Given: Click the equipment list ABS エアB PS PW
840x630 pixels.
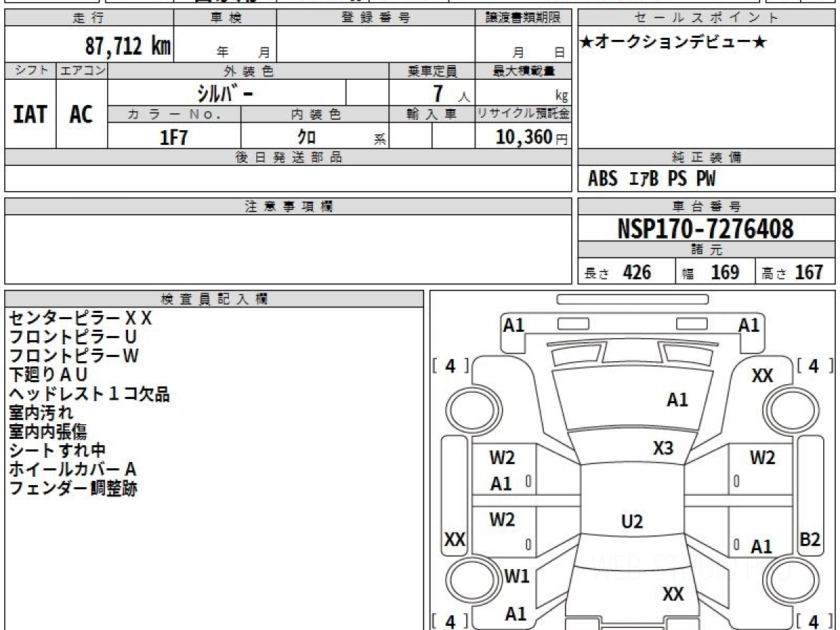Looking at the screenshot, I should tap(652, 179).
